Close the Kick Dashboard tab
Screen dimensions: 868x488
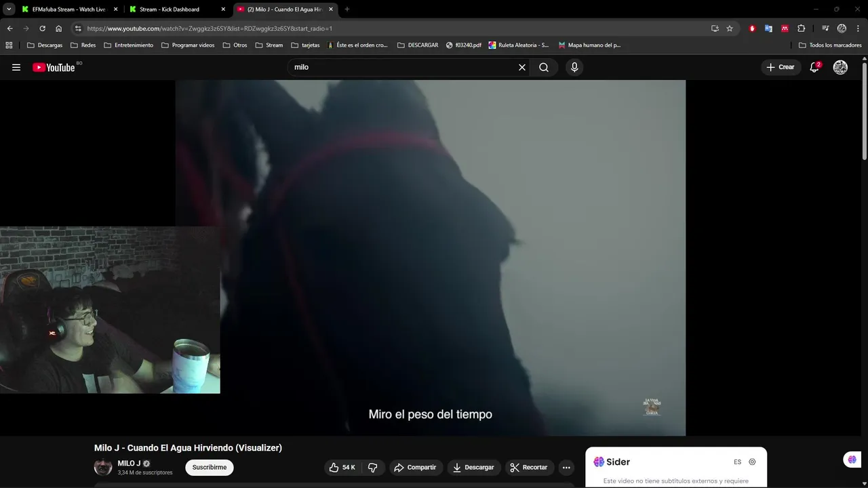[x=223, y=9]
